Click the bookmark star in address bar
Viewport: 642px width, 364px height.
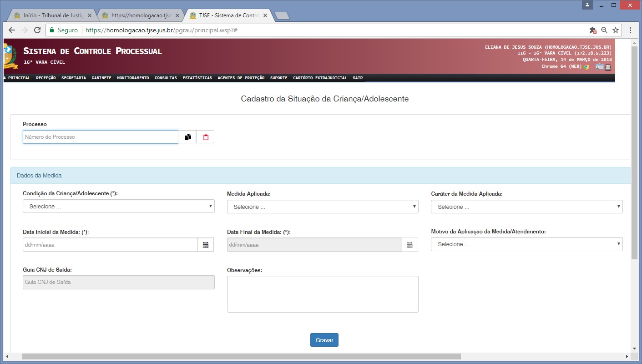(x=616, y=30)
